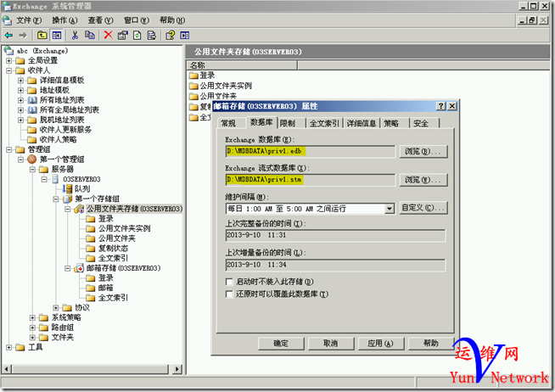555x392 pixels.
Task: Click the Refresh toolbar icon
Action: tap(137, 35)
